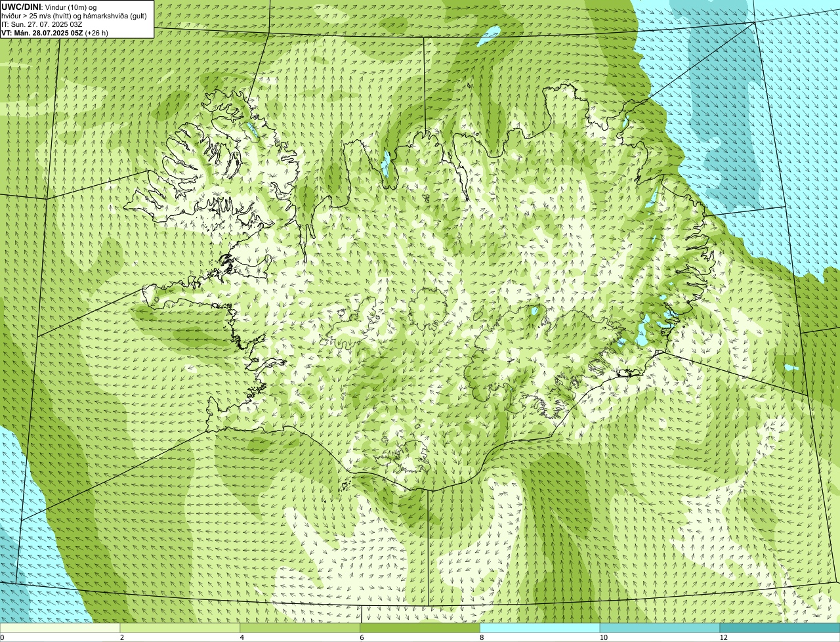Click the initial time 'IT: Sun. 27. 07. 2025 03Z'
840x642 pixels.
tap(42, 24)
